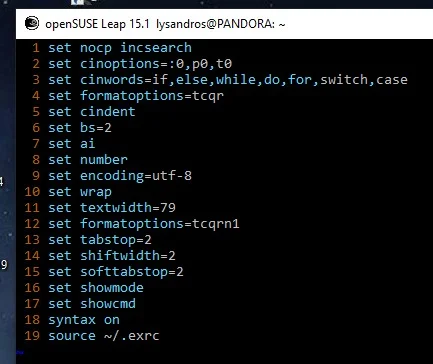This screenshot has width=433, height=364.
Task: Click the '~/.exrc' path on line 19
Action: pyautogui.click(x=132, y=336)
